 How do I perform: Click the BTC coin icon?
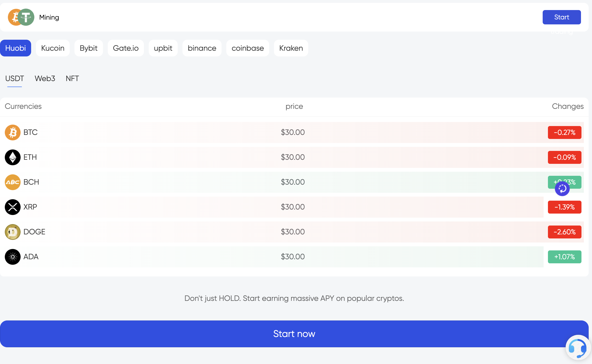point(12,132)
